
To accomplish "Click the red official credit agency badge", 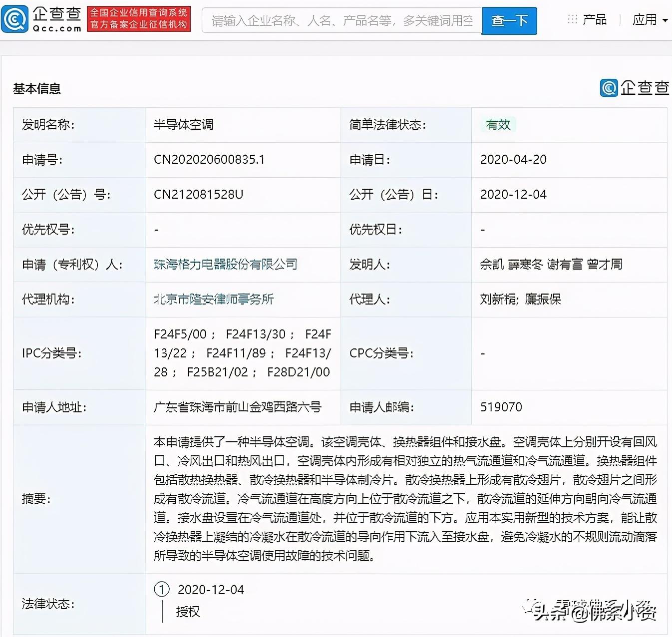I will (x=139, y=19).
